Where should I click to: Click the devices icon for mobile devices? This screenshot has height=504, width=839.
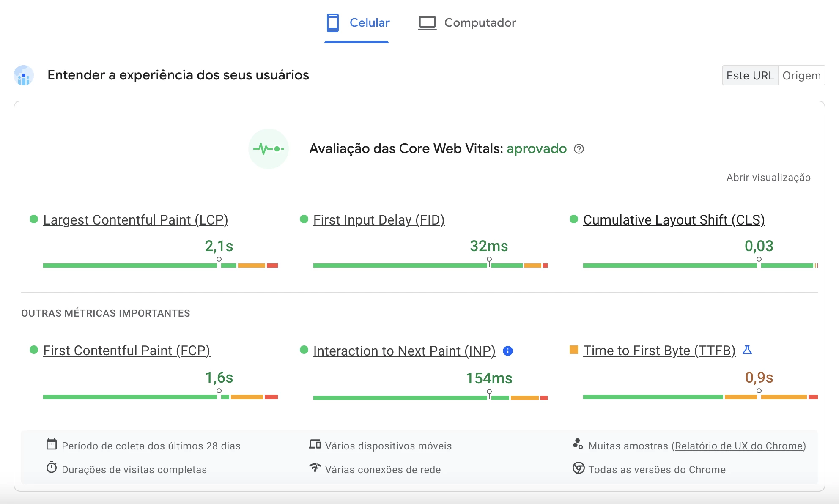tap(315, 444)
